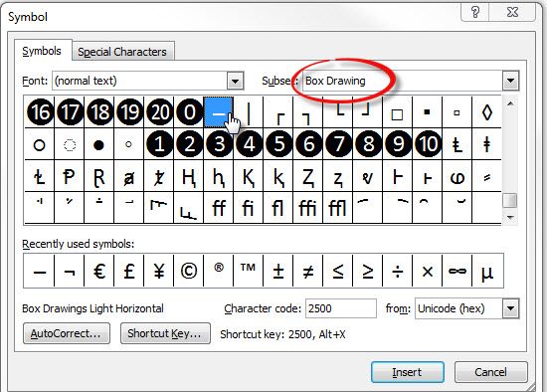
Task: Select the capital Z with descender symbol
Action: tap(308, 177)
